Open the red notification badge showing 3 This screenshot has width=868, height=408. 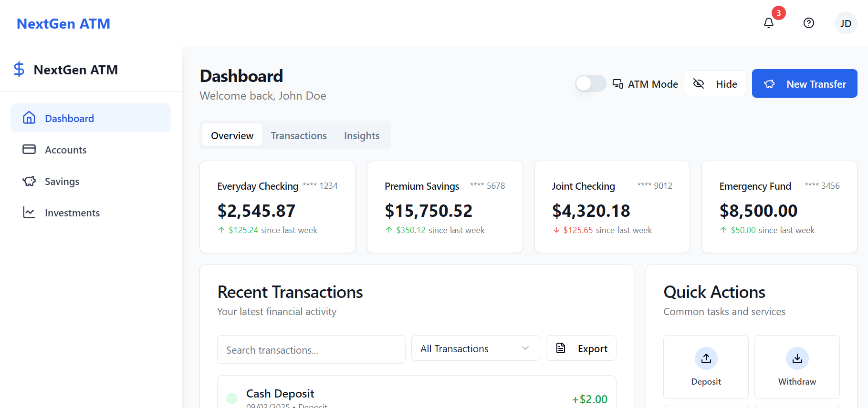(778, 13)
